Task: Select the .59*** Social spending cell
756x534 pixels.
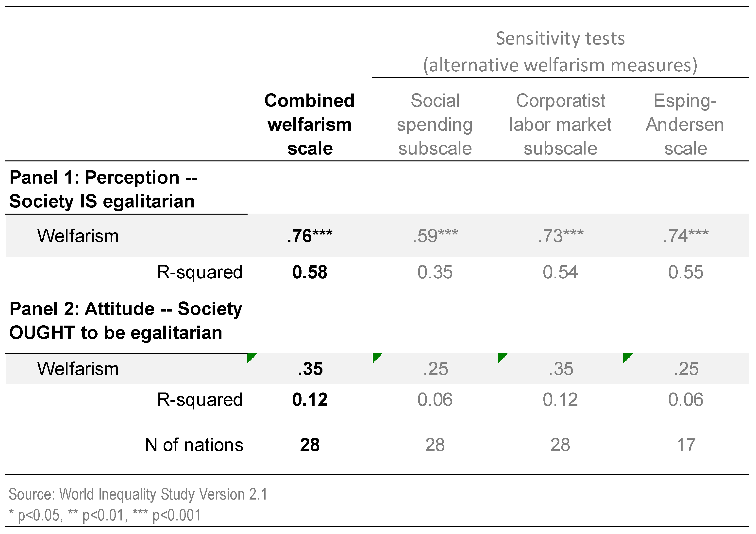Action: (435, 236)
